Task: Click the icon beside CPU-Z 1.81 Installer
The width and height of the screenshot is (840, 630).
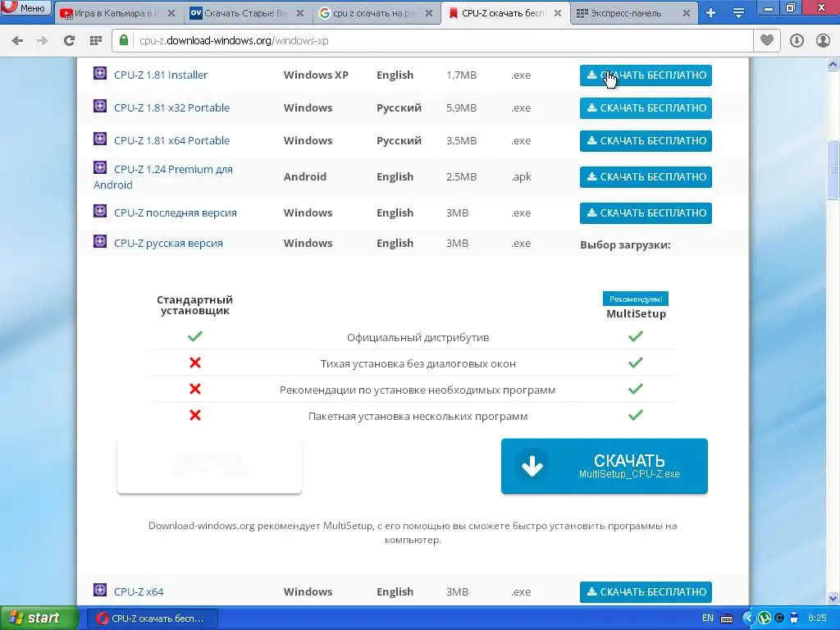Action: [x=100, y=73]
